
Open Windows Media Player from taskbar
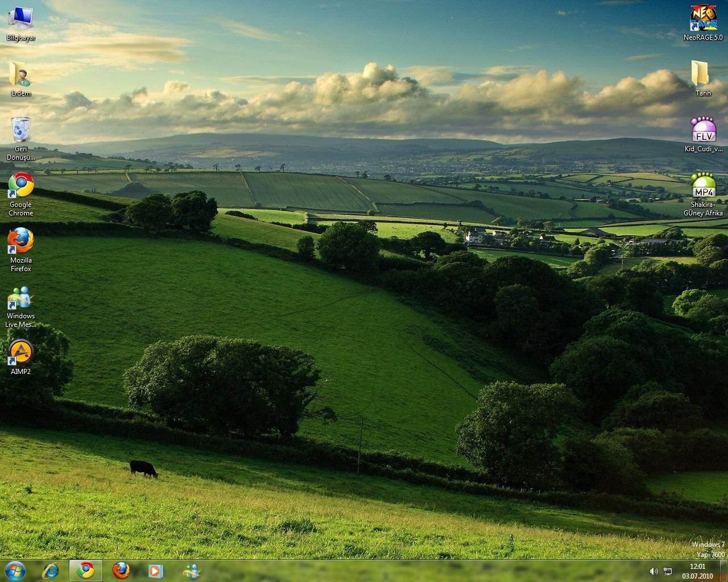pos(155,570)
